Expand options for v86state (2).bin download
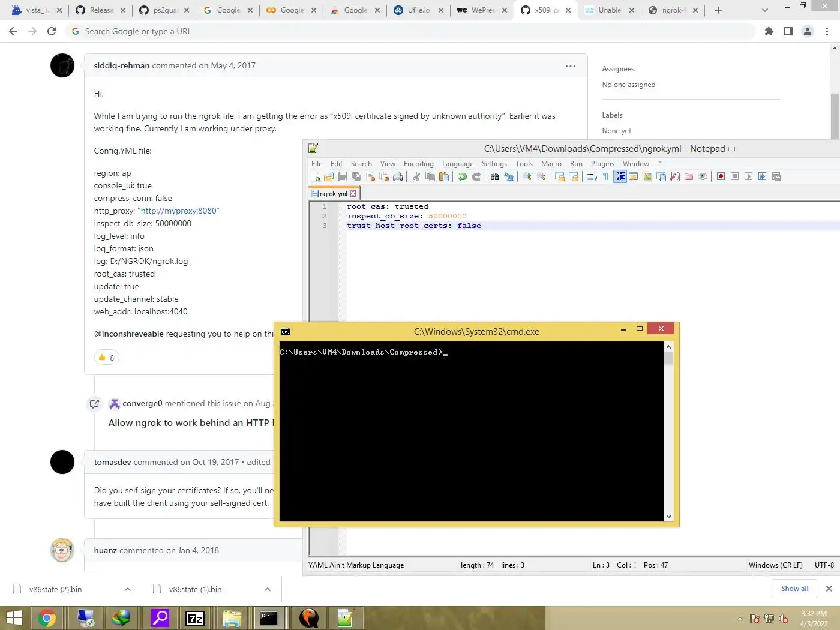Viewport: 840px width, 630px height. [x=128, y=590]
